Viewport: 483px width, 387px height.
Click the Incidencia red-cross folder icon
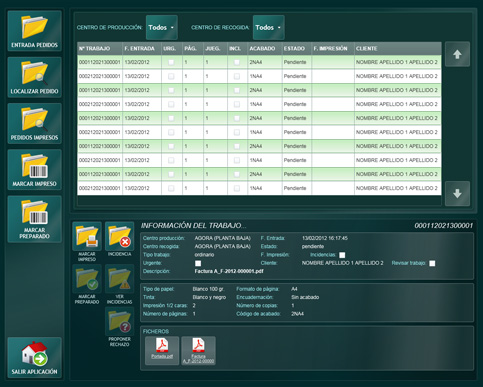(x=119, y=236)
